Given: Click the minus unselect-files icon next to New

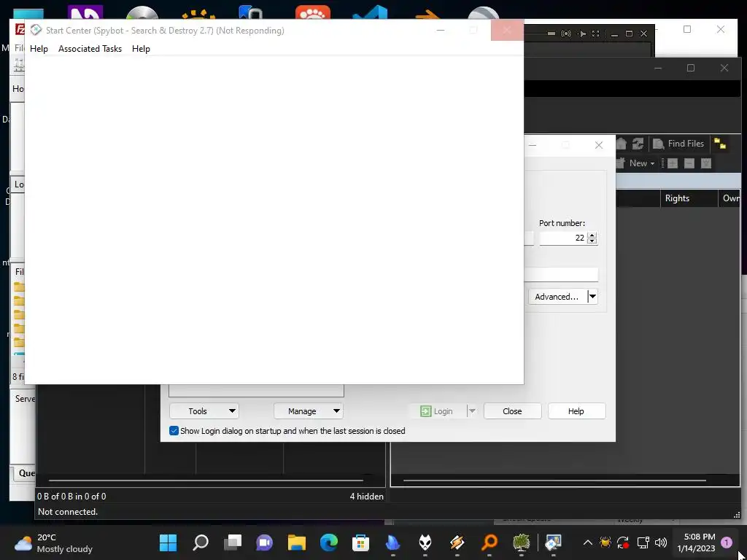Looking at the screenshot, I should pos(689,163).
